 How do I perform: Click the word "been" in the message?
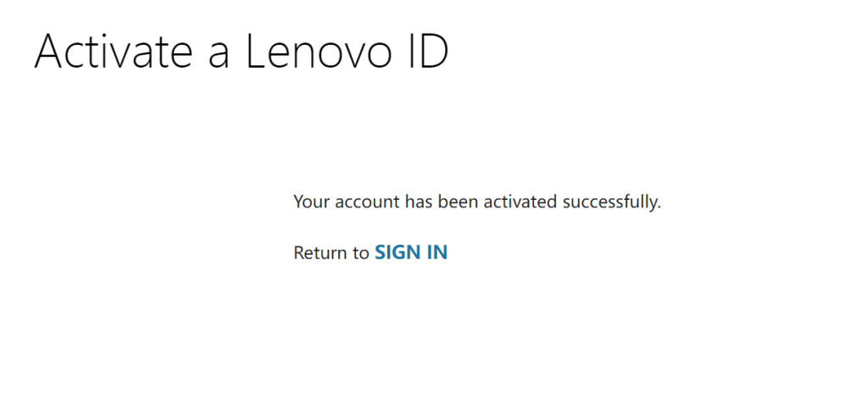pos(455,202)
